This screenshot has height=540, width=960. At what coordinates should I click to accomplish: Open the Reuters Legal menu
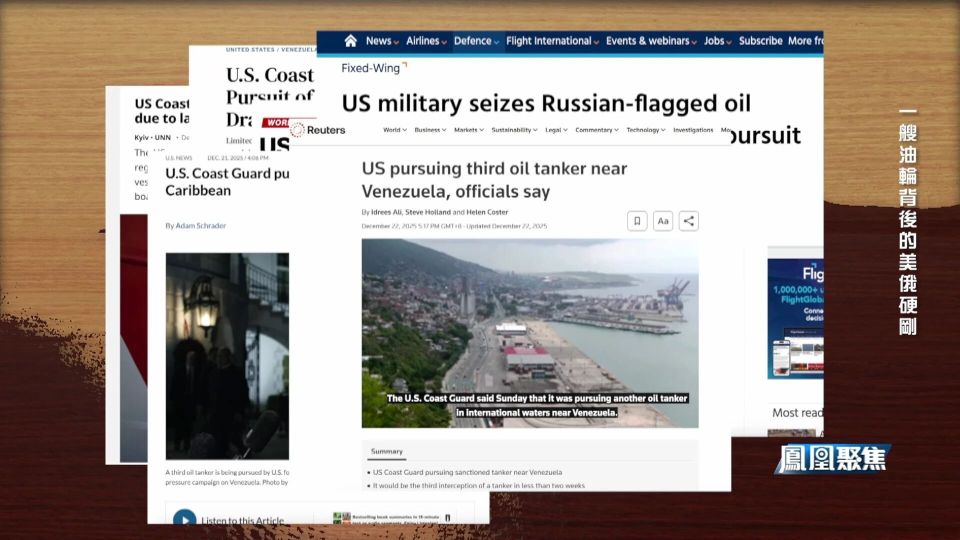[x=557, y=130]
